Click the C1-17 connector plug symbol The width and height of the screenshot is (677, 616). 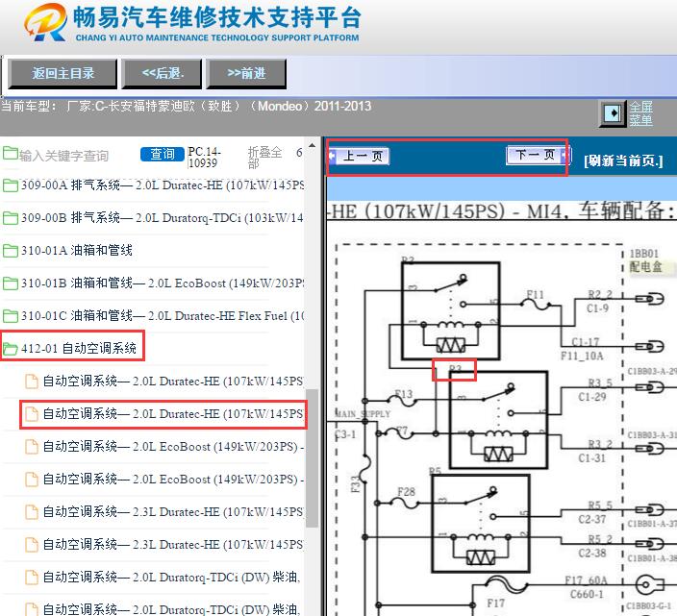pyautogui.click(x=650, y=346)
